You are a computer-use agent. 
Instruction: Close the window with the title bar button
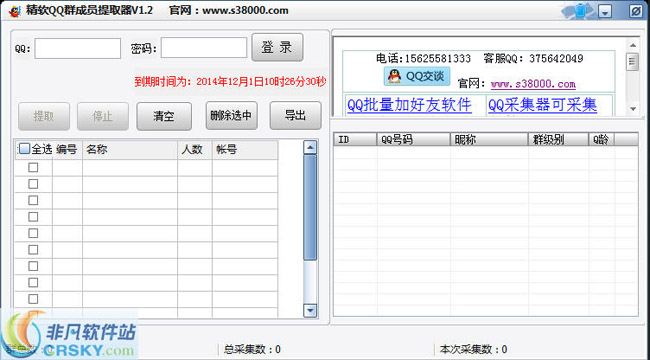635,11
